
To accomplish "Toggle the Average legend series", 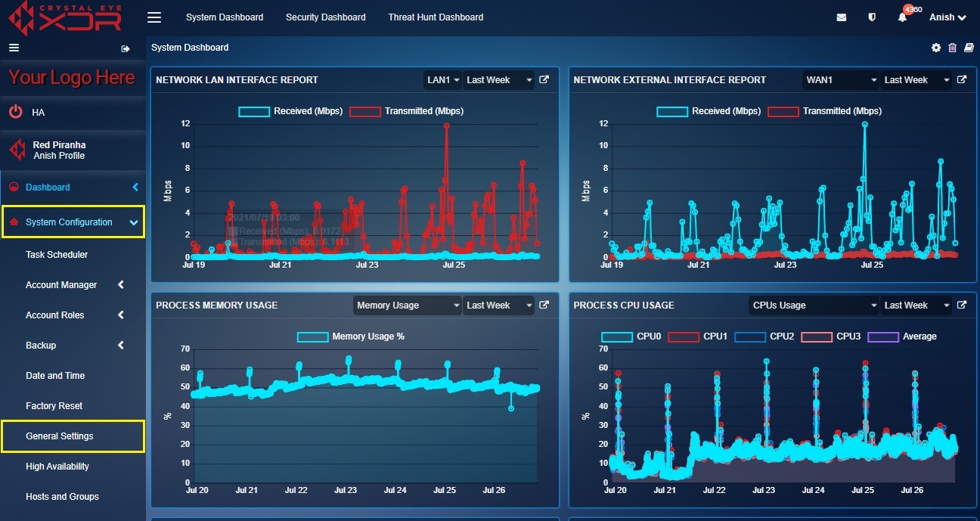I will [x=901, y=336].
